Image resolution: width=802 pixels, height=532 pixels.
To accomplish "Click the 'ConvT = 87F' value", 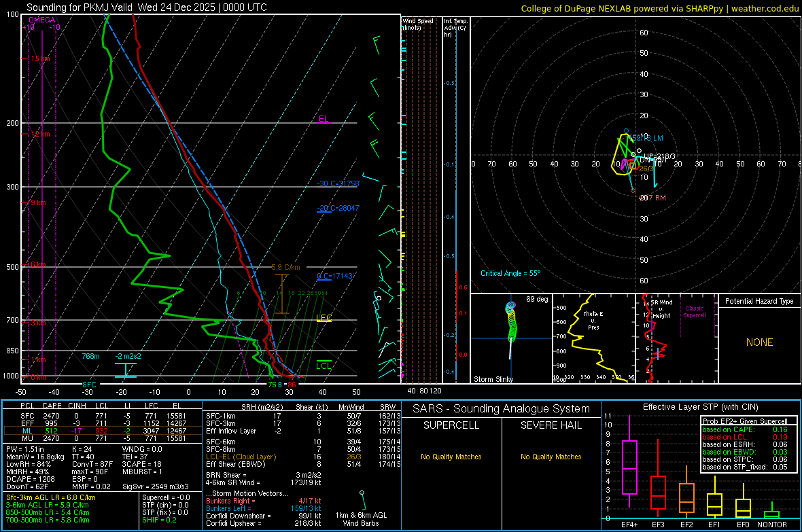I will coord(92,465).
